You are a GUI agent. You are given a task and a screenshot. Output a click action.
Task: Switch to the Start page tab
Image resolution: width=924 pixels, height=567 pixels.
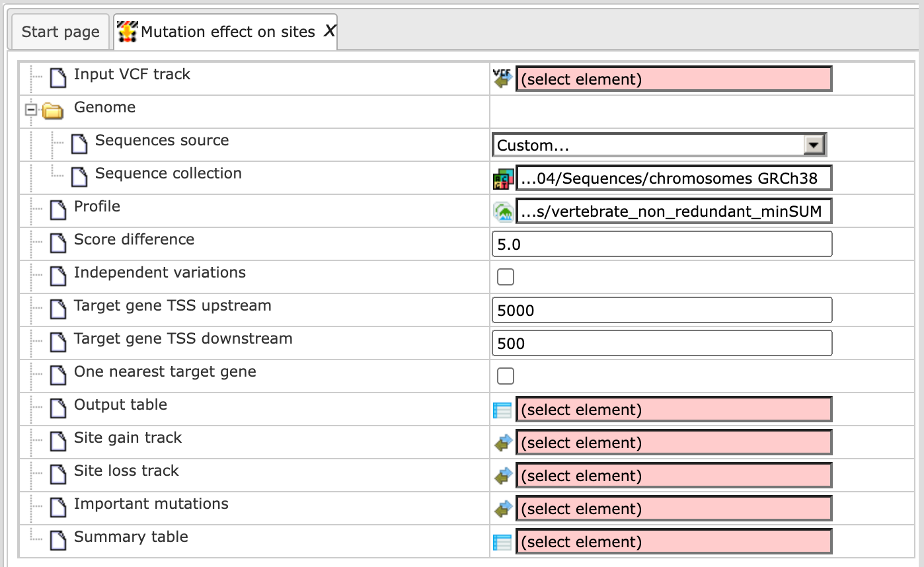pyautogui.click(x=60, y=32)
